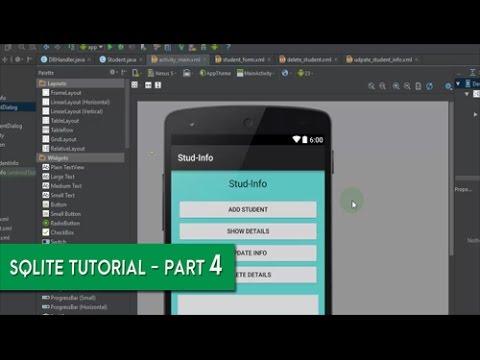Open the device configuration dropdown icon
The image size is (480, 360).
click(x=136, y=73)
